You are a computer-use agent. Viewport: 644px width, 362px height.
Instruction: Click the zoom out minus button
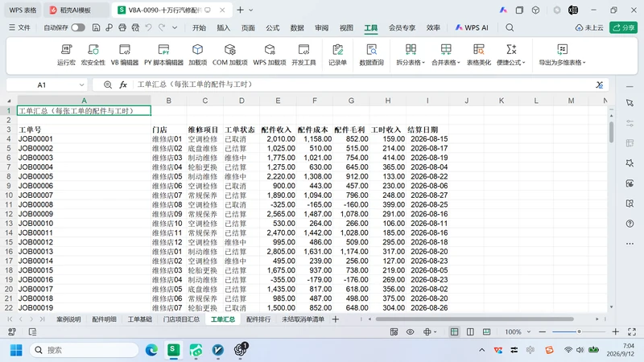coord(542,331)
